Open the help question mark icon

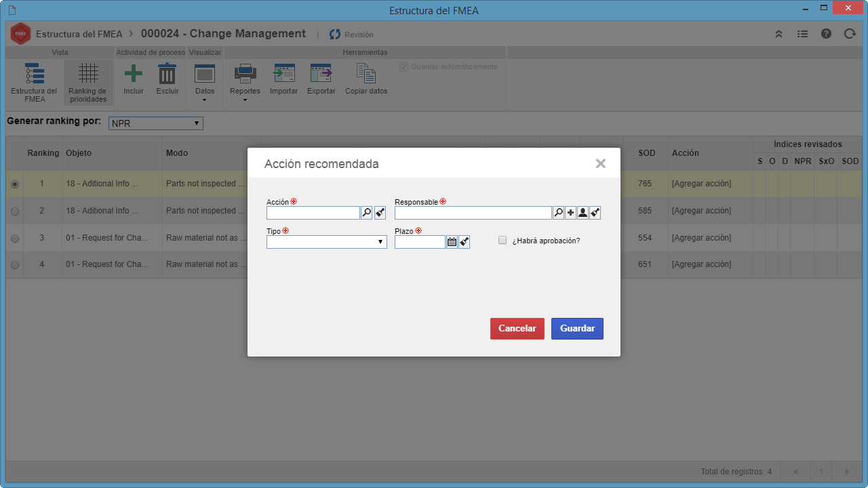pos(826,34)
